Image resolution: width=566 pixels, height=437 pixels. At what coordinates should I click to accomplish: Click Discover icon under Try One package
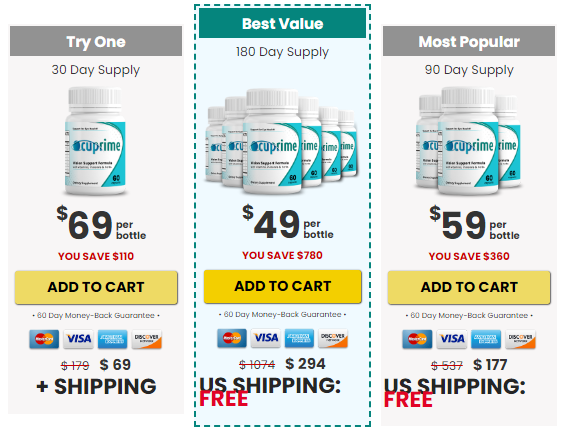(147, 339)
